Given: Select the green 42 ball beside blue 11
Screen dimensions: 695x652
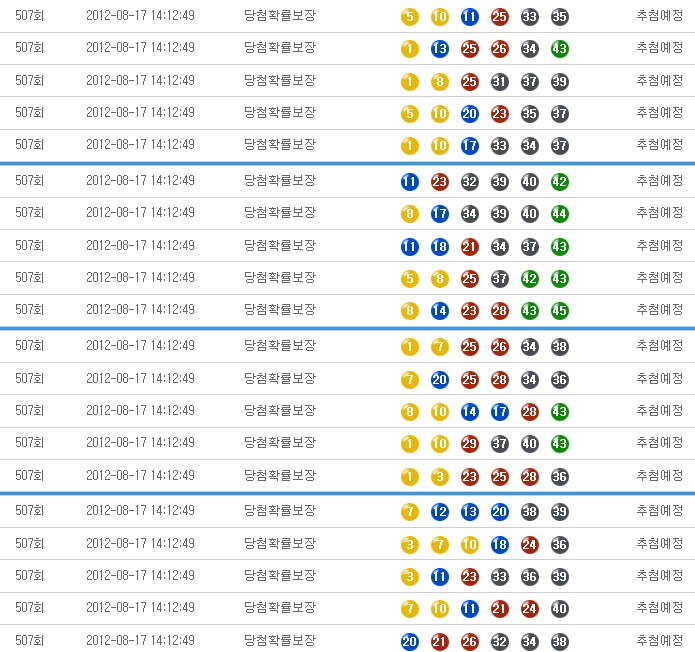Looking at the screenshot, I should click(x=560, y=181).
